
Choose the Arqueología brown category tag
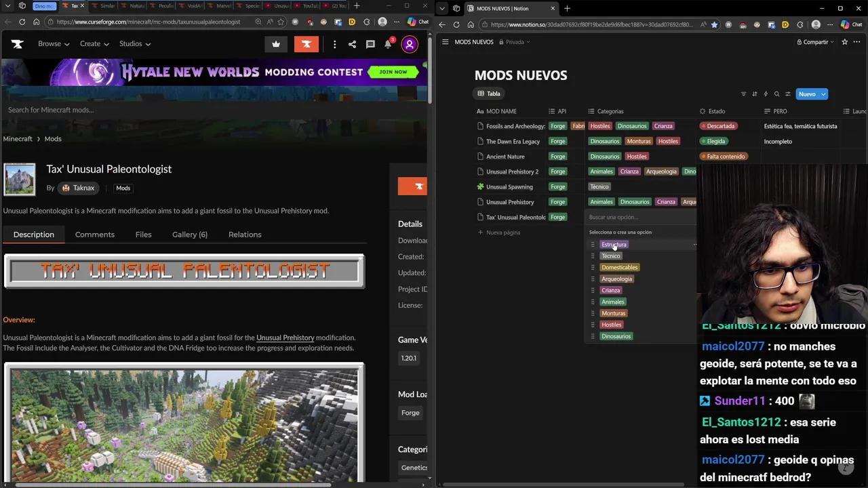[616, 279]
